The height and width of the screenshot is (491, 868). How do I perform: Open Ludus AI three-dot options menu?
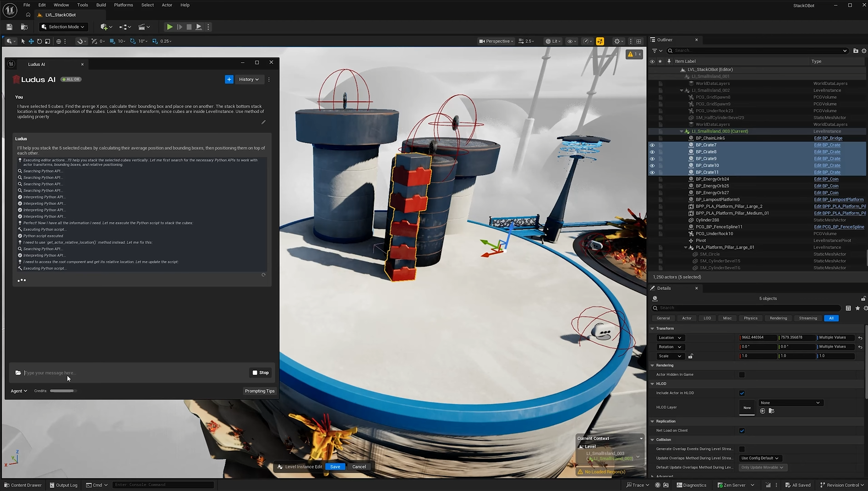click(269, 79)
